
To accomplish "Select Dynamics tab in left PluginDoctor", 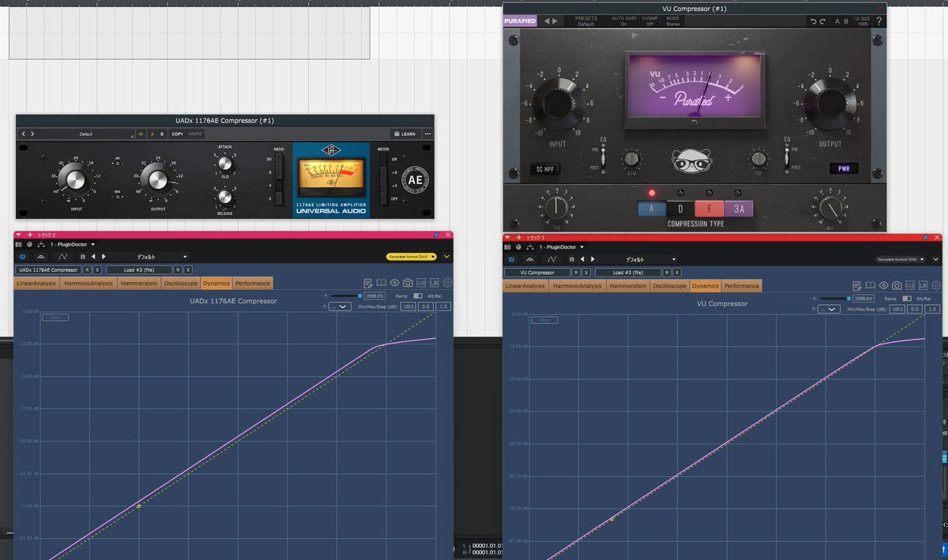I will 216,284.
